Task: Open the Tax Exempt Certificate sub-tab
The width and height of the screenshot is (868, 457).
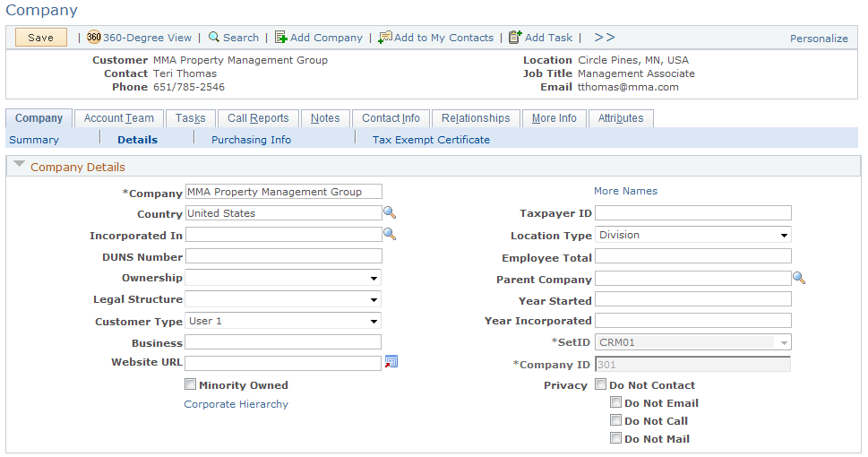Action: coord(431,140)
